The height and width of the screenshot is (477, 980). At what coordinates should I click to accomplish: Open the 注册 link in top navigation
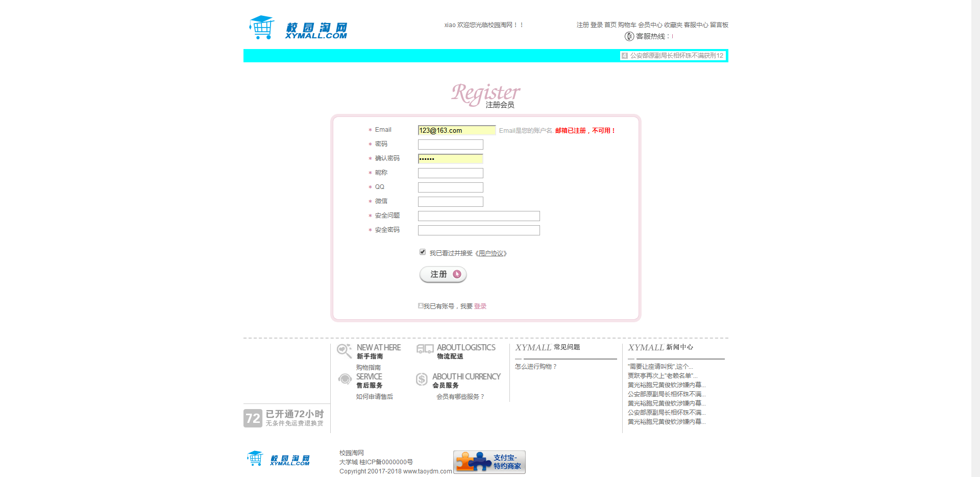[582, 25]
